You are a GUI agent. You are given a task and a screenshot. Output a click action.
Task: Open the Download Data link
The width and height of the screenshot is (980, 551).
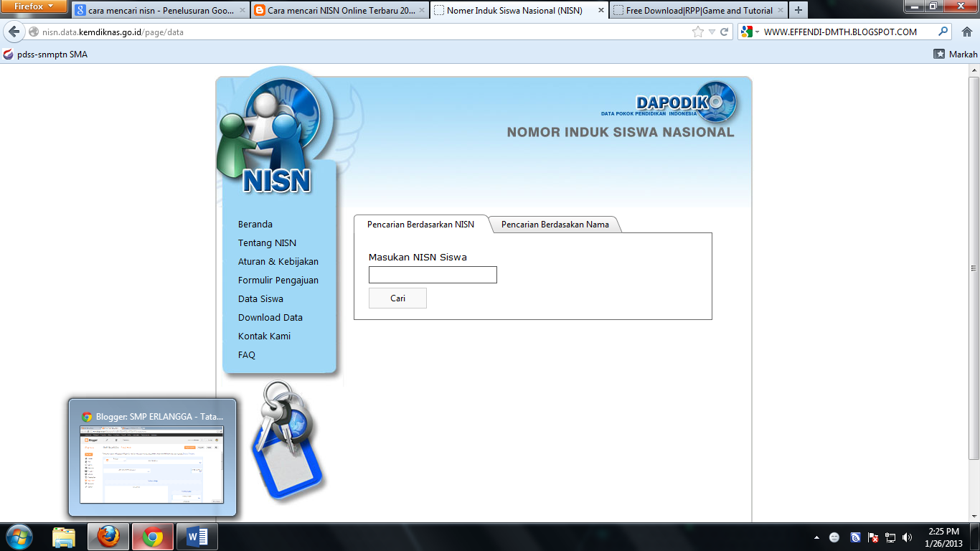coord(270,317)
